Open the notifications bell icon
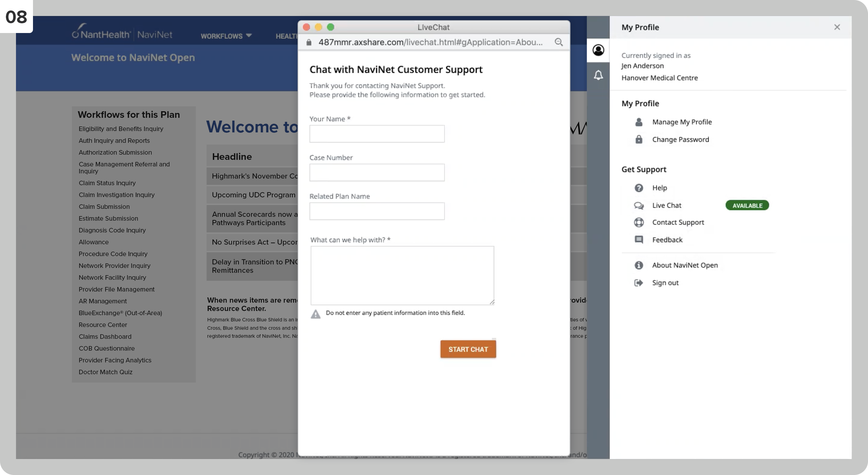Screen dimensions: 868x475 tap(598, 75)
